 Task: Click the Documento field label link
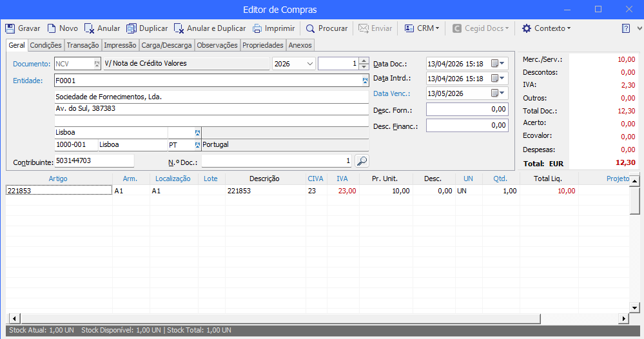point(31,64)
